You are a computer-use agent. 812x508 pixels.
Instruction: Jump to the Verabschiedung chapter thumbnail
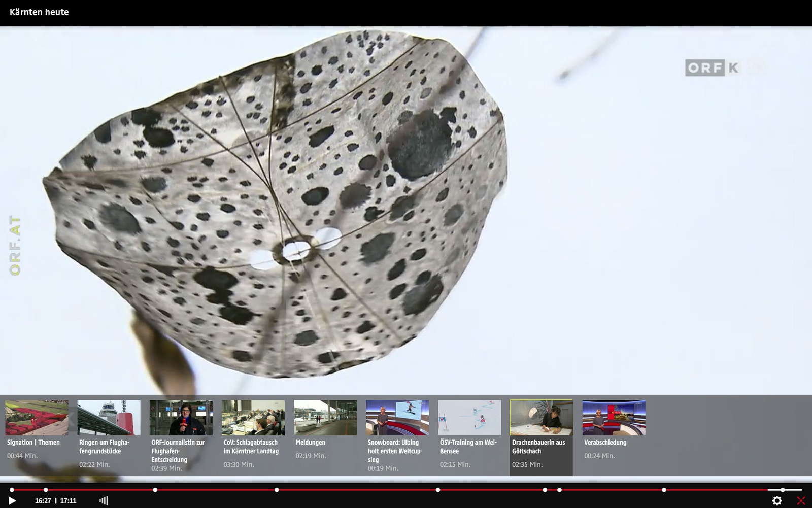click(614, 418)
